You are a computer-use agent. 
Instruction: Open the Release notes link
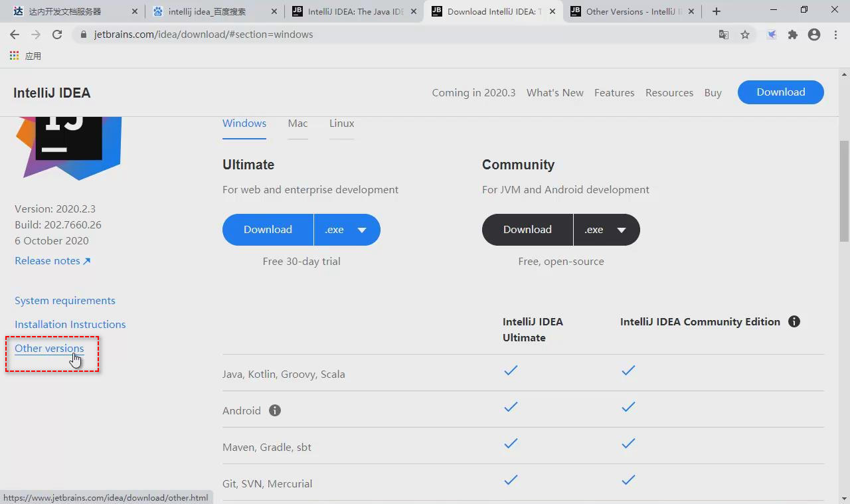[52, 261]
